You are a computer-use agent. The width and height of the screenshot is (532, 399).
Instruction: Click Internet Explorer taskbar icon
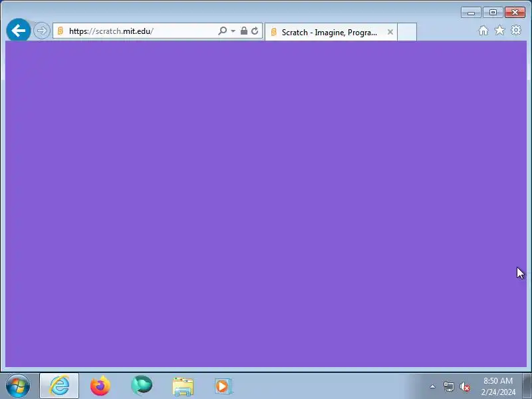pos(59,386)
